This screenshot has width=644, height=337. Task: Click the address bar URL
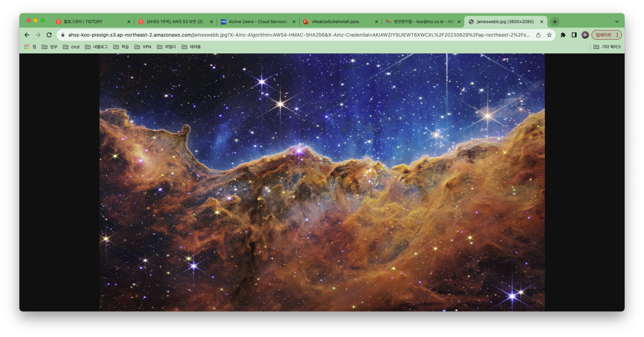pyautogui.click(x=299, y=35)
